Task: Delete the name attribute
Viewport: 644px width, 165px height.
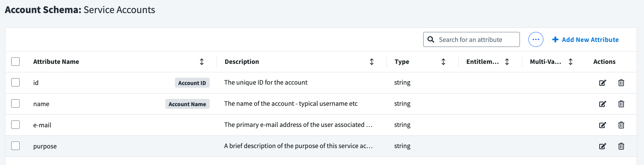Action: tap(621, 104)
